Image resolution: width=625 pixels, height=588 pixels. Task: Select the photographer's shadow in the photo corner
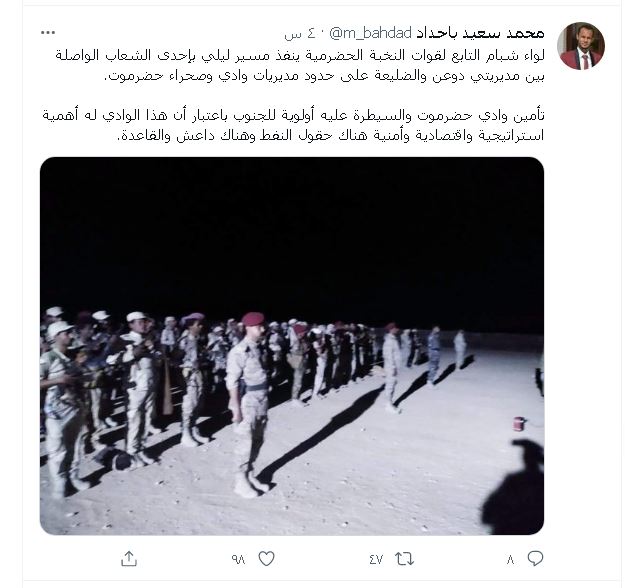click(x=513, y=486)
